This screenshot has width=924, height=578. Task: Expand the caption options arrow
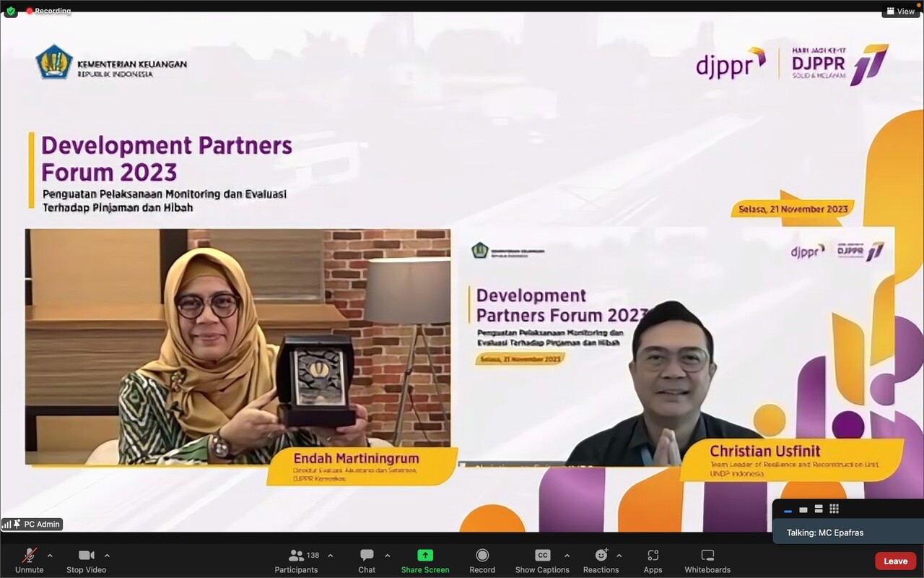567,556
